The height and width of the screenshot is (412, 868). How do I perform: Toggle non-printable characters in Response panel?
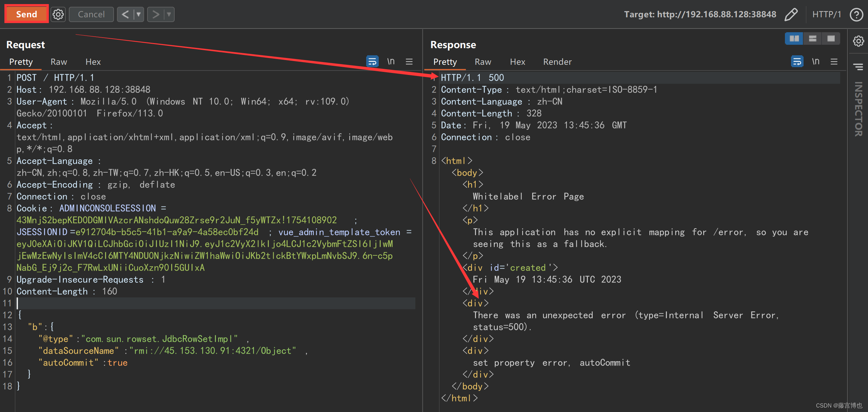(x=816, y=61)
